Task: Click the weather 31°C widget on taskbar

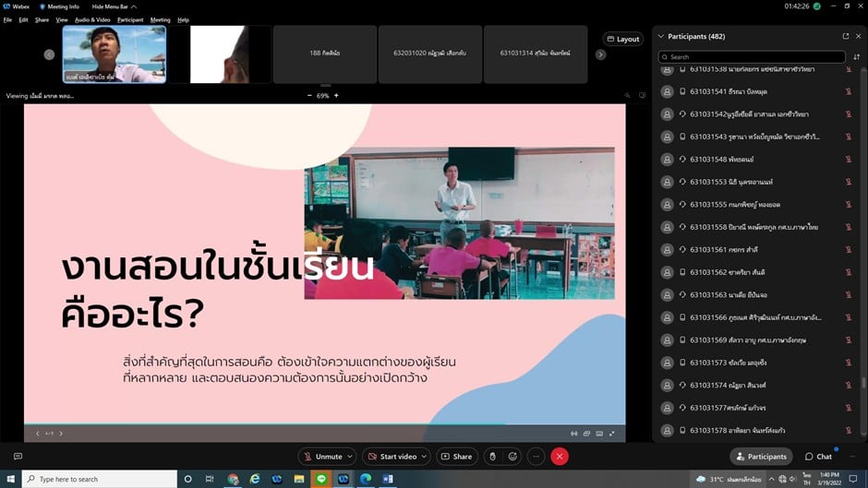Action: (x=729, y=479)
